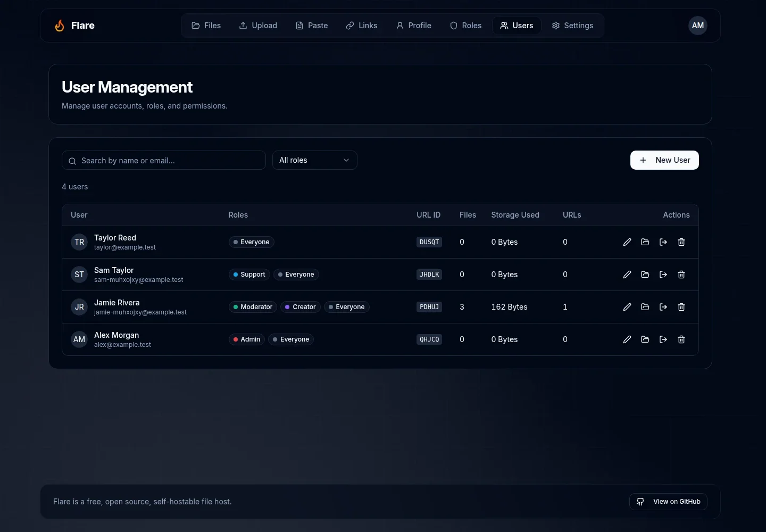Viewport: 766px width, 532px height.
Task: Click the URL ID code QHJCQ
Action: [429, 339]
